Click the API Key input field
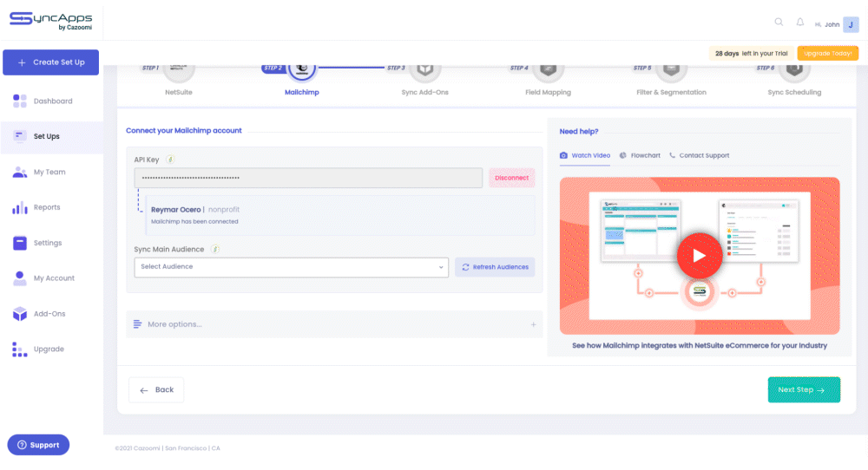868x470 pixels. point(308,178)
